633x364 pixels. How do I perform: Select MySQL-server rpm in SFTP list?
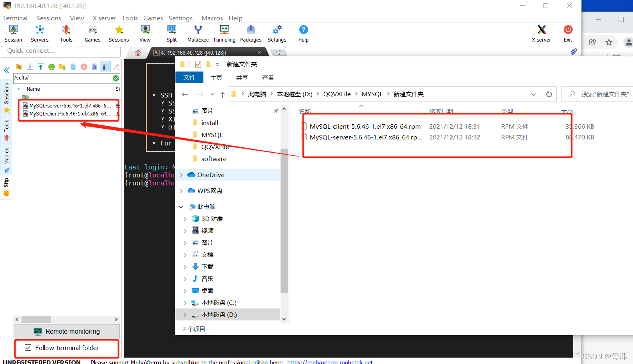click(x=70, y=106)
